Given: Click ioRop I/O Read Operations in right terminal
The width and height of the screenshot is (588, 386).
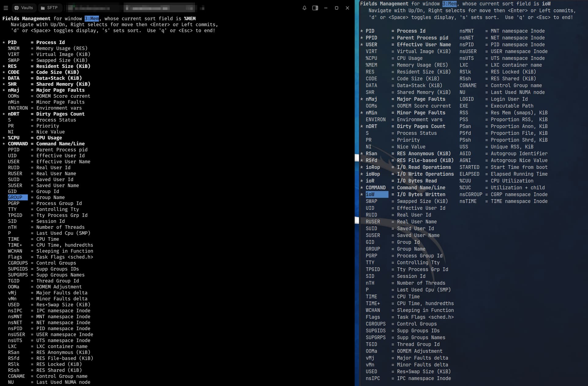Looking at the screenshot, I should (x=408, y=167).
